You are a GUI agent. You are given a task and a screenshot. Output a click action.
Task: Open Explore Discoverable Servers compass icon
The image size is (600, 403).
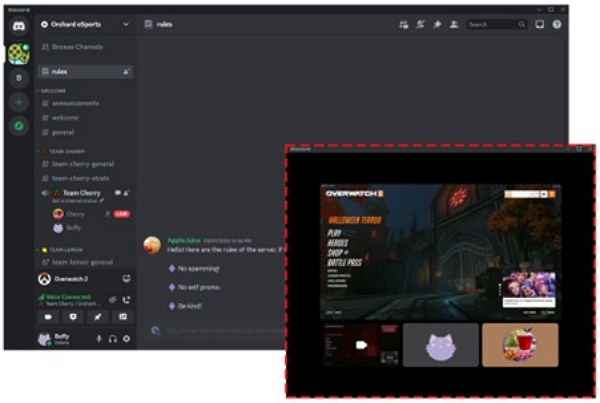(18, 126)
